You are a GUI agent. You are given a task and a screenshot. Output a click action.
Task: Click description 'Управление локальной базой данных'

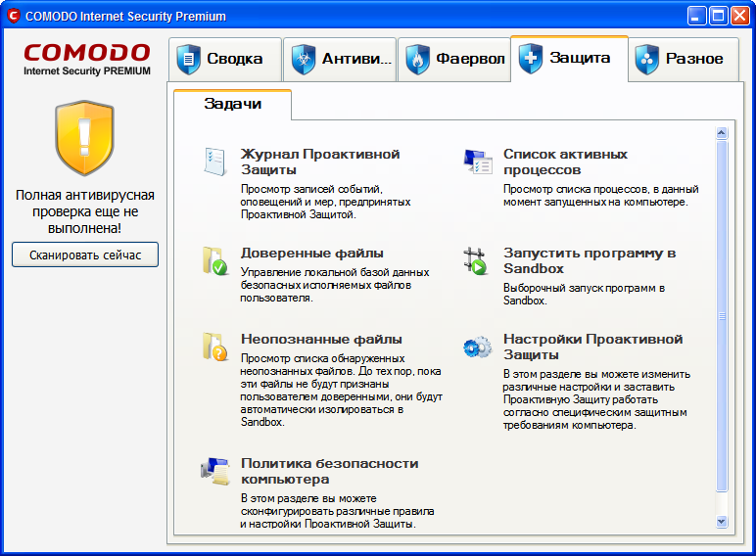(335, 285)
